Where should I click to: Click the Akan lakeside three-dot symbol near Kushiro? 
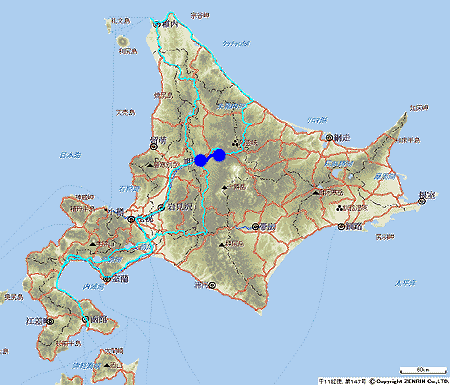pos(340,208)
